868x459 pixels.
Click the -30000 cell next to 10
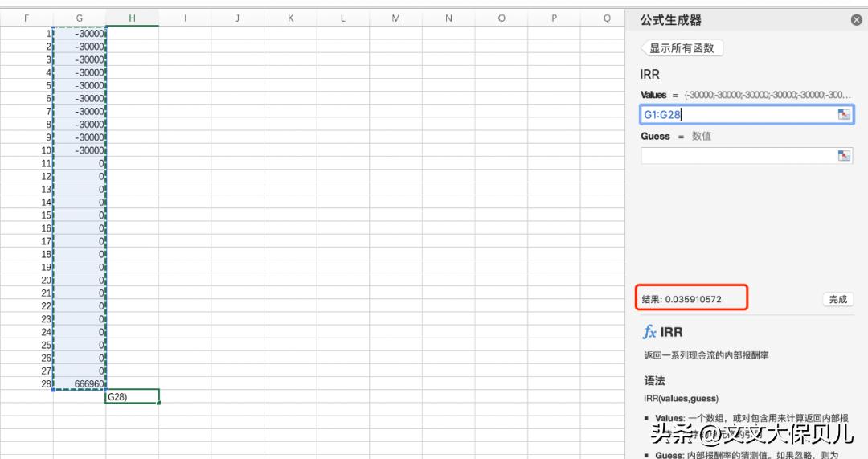79,150
